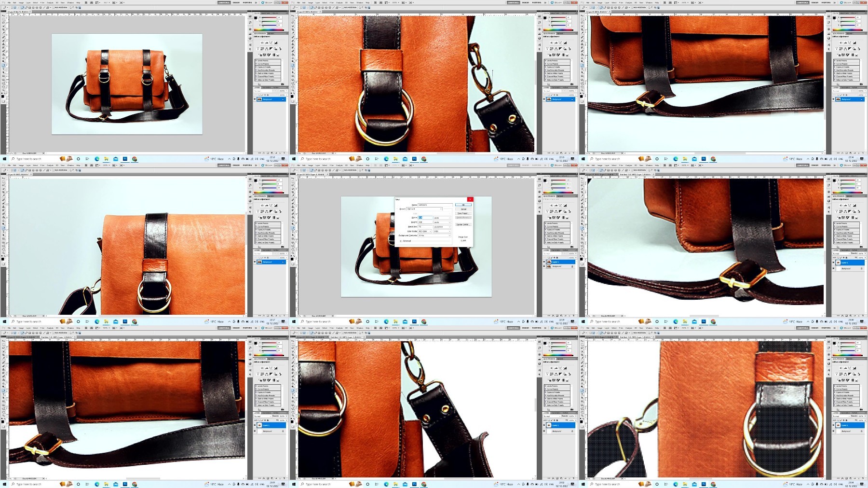Hide Background layer in top-left screenshot
The height and width of the screenshot is (488, 868).
(255, 99)
